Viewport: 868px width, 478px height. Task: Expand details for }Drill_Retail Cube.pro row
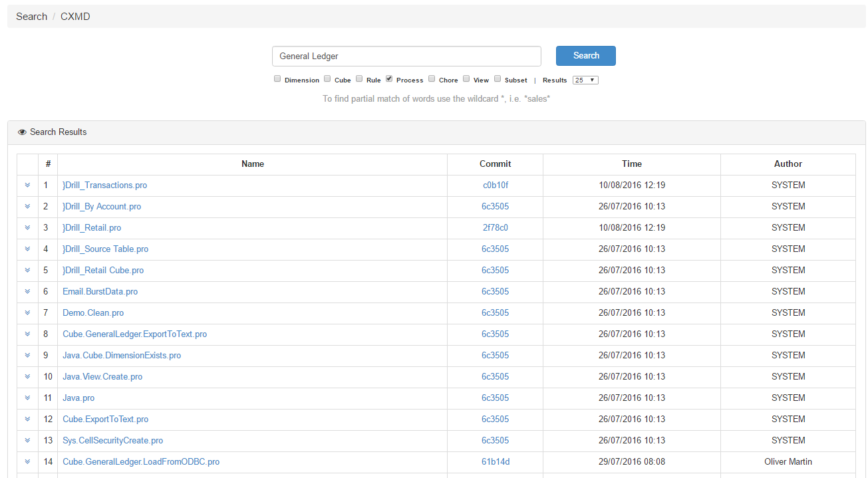[27, 270]
